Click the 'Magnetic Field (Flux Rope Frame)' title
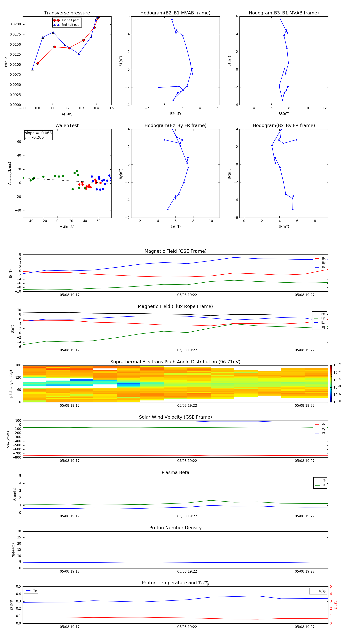 175,307
